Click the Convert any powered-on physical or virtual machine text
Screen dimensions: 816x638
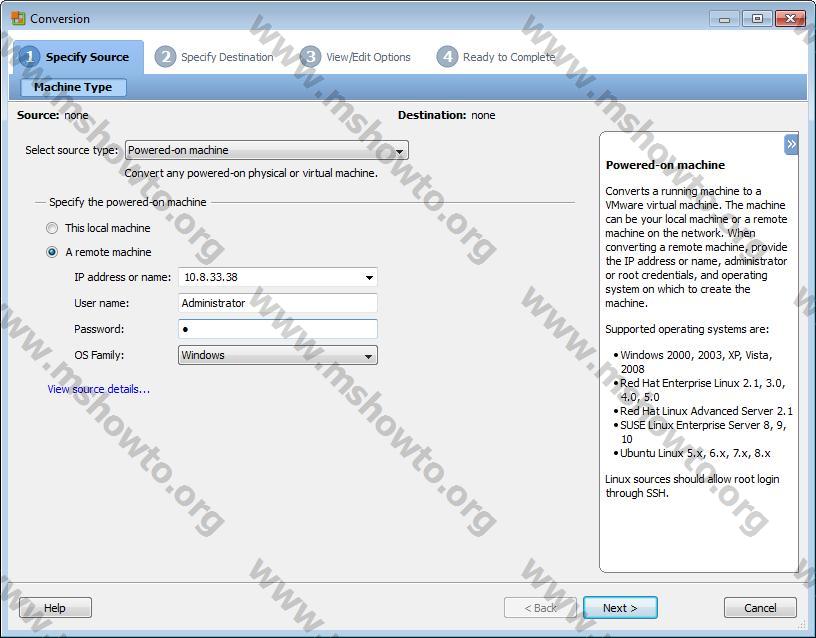(x=251, y=173)
